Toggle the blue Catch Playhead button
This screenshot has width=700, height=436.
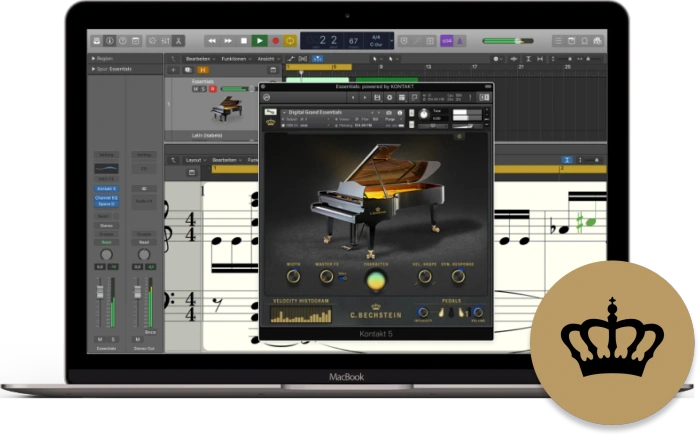tap(317, 59)
